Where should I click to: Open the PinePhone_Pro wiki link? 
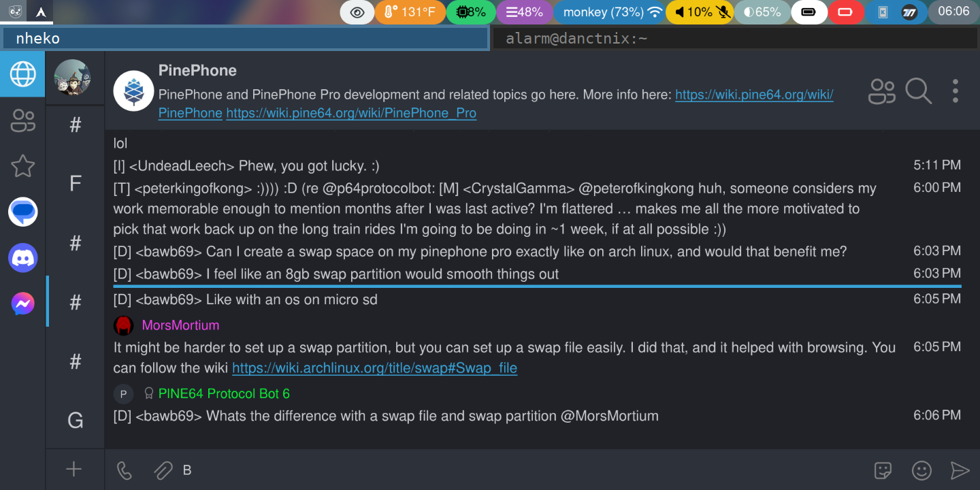tap(351, 113)
